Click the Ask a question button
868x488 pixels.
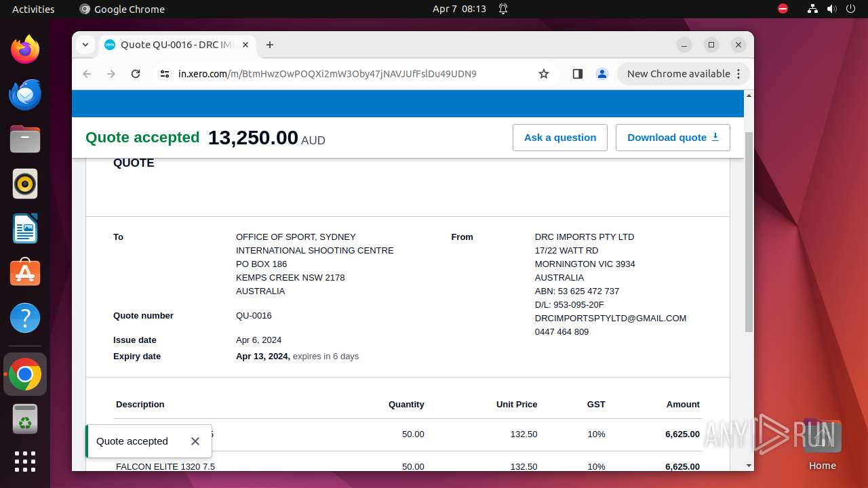pyautogui.click(x=560, y=138)
